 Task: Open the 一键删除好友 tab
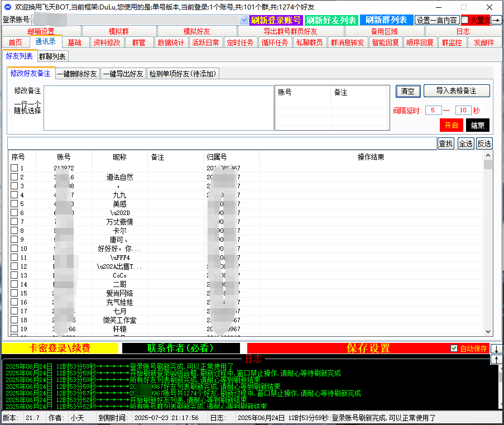click(x=77, y=74)
